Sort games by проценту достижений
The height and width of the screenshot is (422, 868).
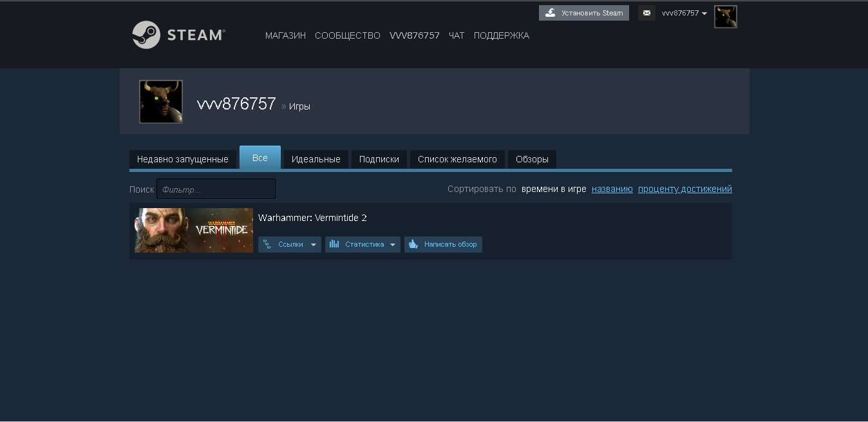[685, 189]
